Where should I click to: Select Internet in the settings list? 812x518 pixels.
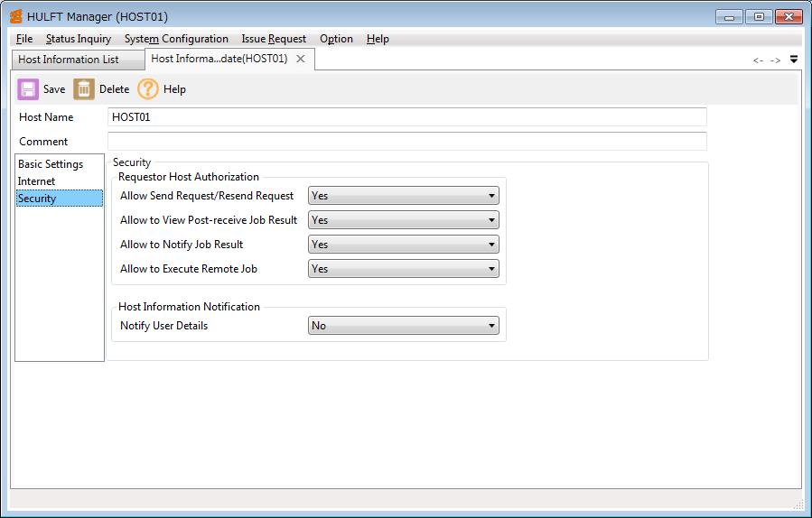tap(37, 181)
